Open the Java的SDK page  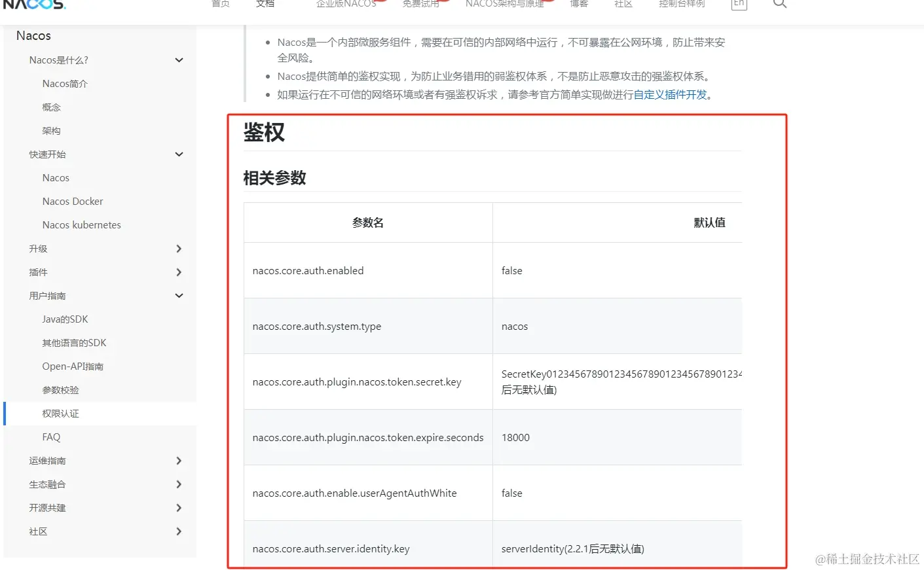65,319
